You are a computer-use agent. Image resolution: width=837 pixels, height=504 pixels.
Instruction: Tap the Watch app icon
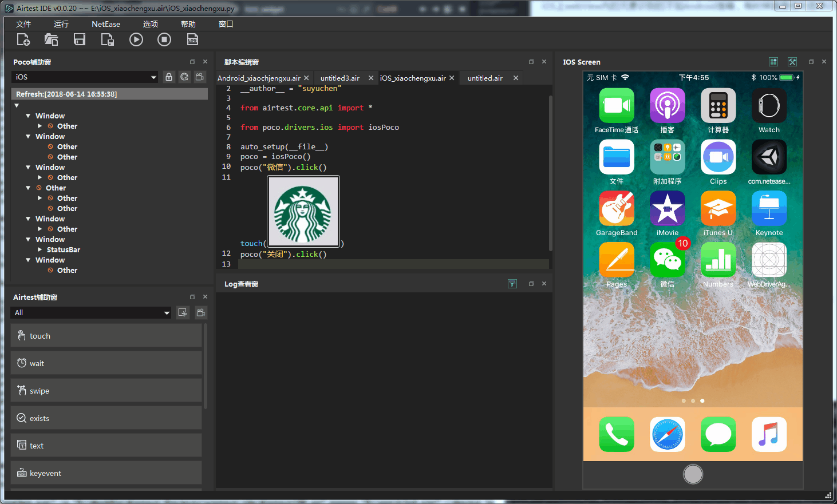[769, 106]
